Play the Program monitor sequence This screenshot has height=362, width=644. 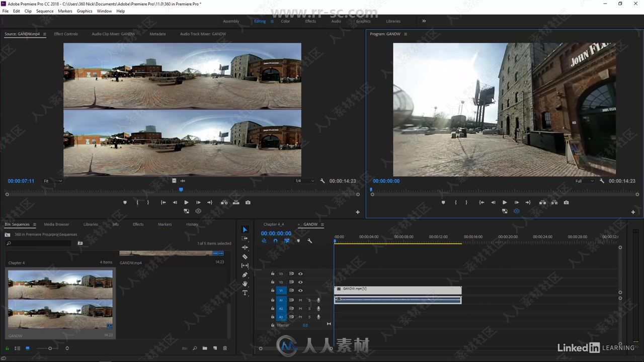point(505,203)
